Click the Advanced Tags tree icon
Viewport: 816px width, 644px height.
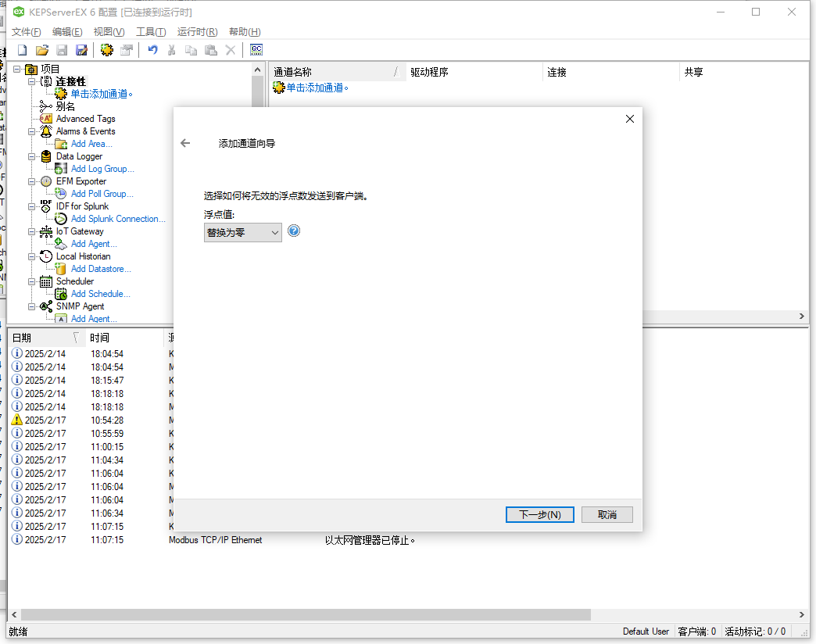(x=46, y=119)
